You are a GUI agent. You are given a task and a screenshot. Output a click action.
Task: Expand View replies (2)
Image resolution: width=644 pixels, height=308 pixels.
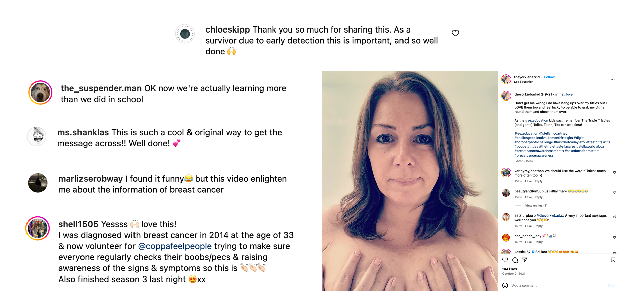tap(536, 206)
